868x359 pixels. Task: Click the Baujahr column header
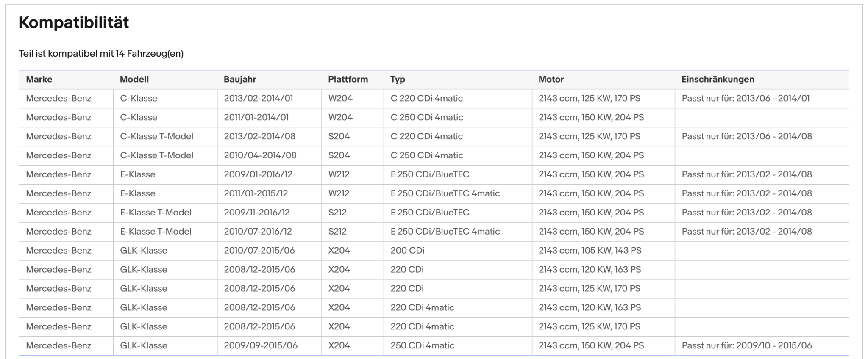tap(240, 79)
